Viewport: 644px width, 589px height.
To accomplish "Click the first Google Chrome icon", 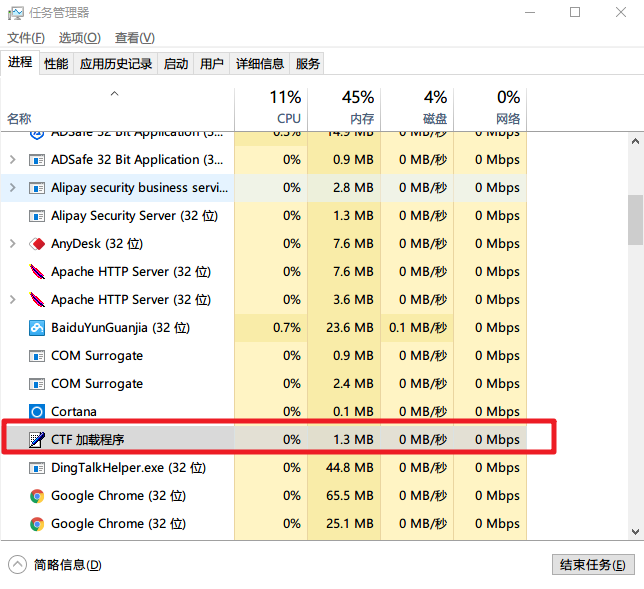I will [37, 496].
